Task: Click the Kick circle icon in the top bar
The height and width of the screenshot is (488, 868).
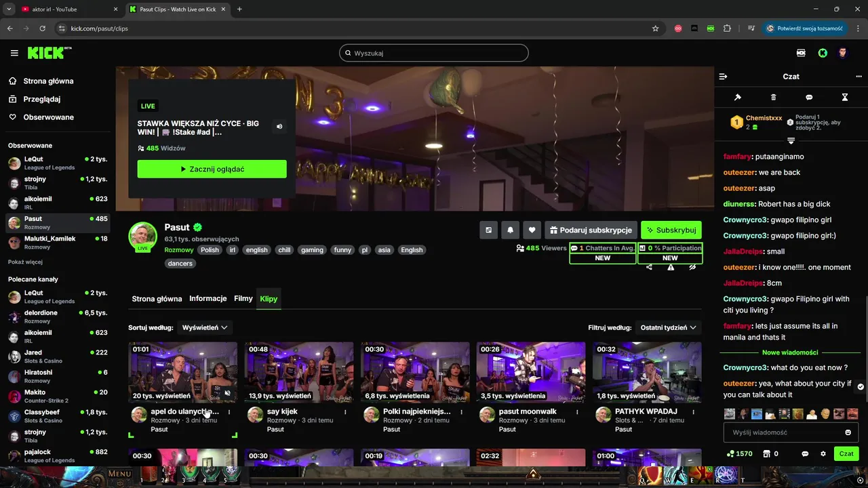Action: [x=823, y=53]
